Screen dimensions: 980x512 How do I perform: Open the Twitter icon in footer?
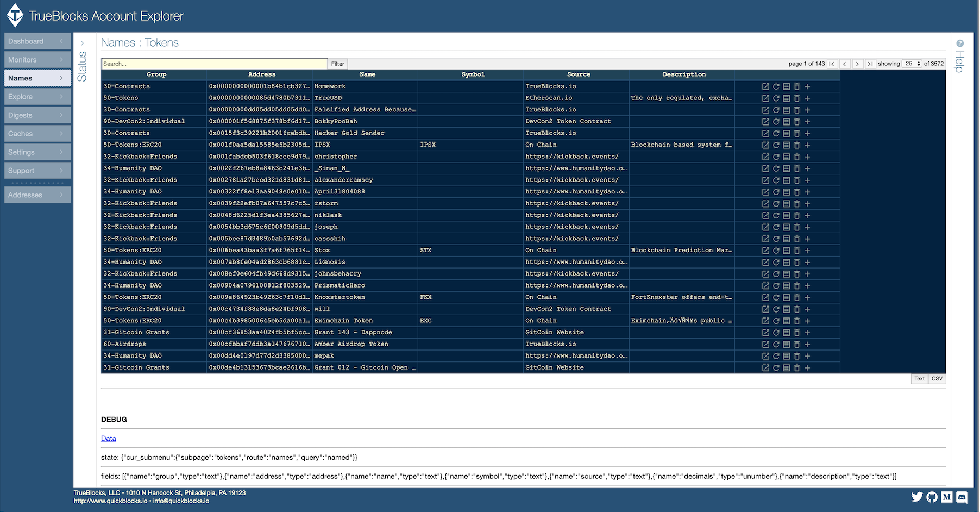coord(917,497)
